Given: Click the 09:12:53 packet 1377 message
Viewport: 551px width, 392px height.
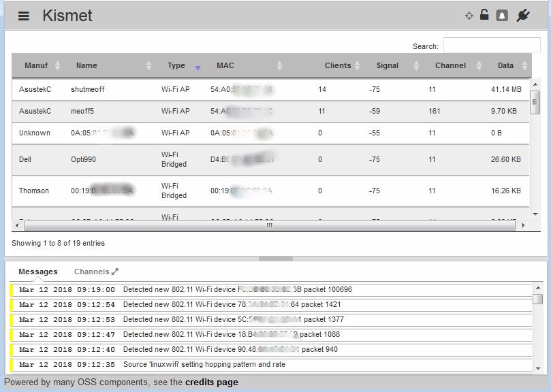Looking at the screenshot, I should coord(270,320).
